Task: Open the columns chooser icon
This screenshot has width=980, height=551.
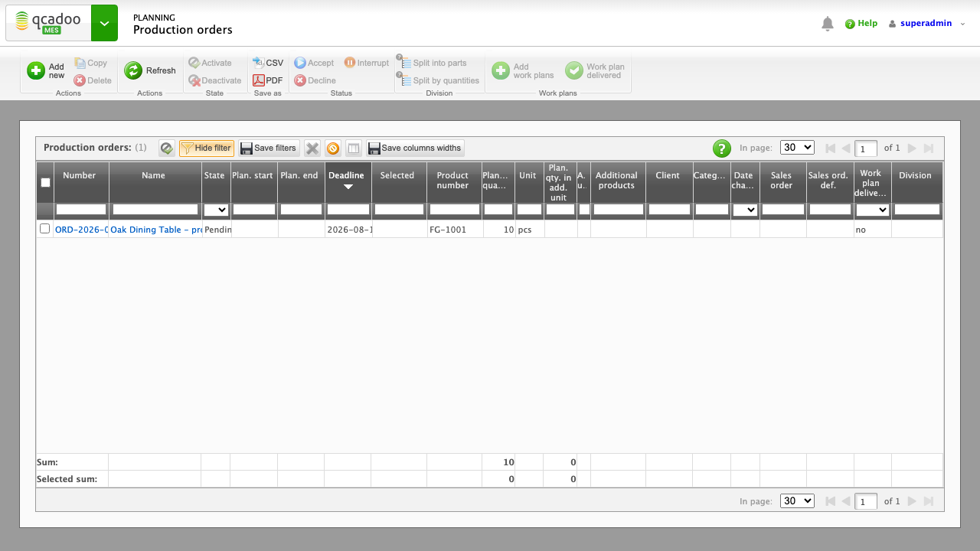Action: click(354, 148)
